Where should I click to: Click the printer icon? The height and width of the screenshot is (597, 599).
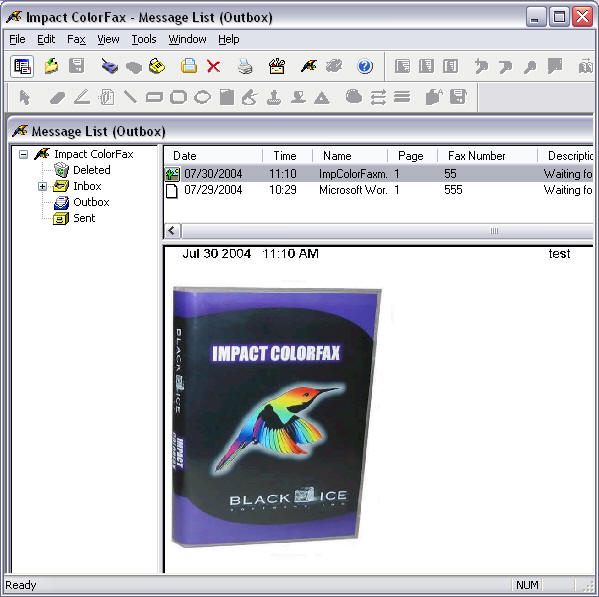[x=245, y=66]
